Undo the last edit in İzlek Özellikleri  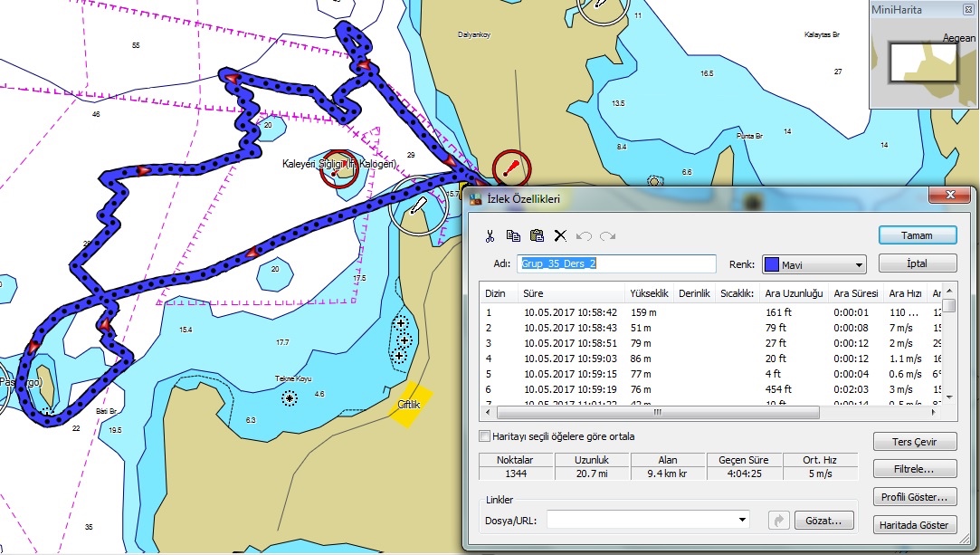[x=584, y=235]
